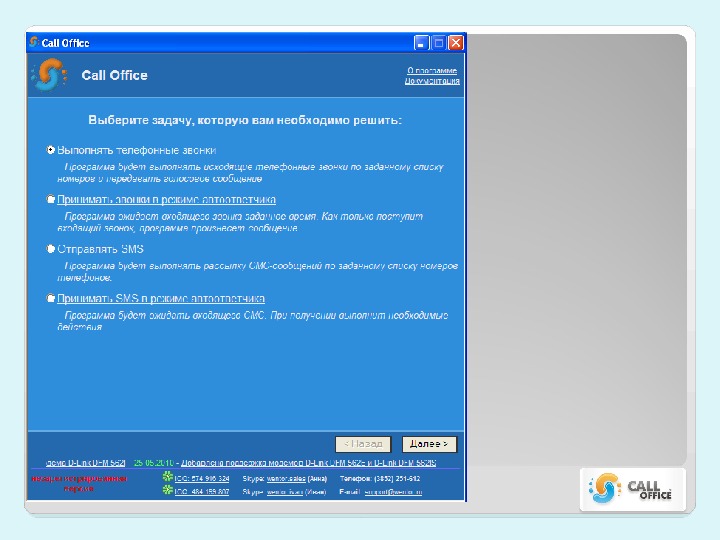
Task: Open the 'Документация' link
Action: [432, 81]
